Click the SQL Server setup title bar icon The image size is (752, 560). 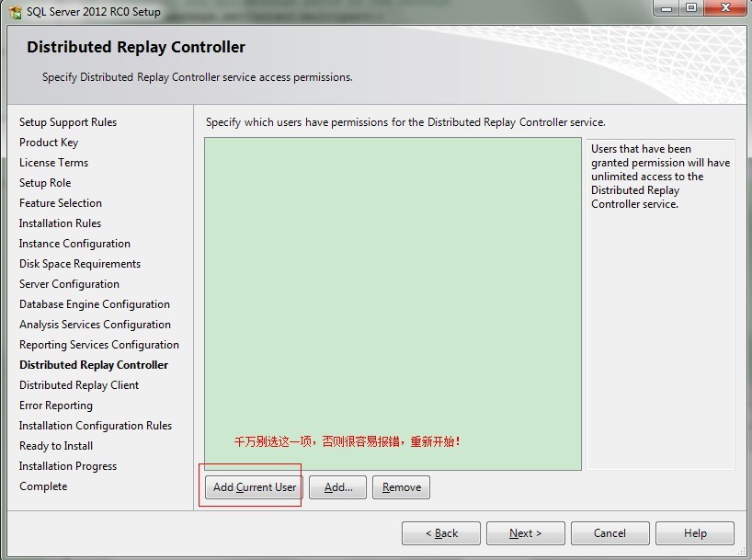[x=16, y=12]
